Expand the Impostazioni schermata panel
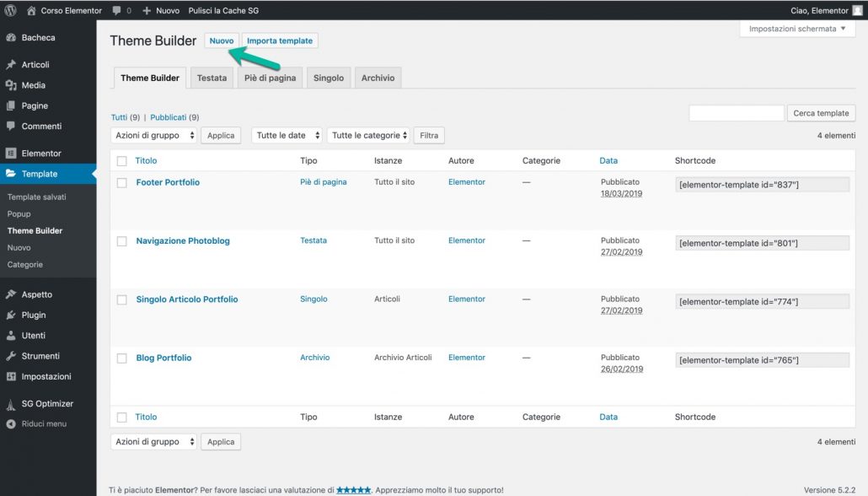 (797, 29)
